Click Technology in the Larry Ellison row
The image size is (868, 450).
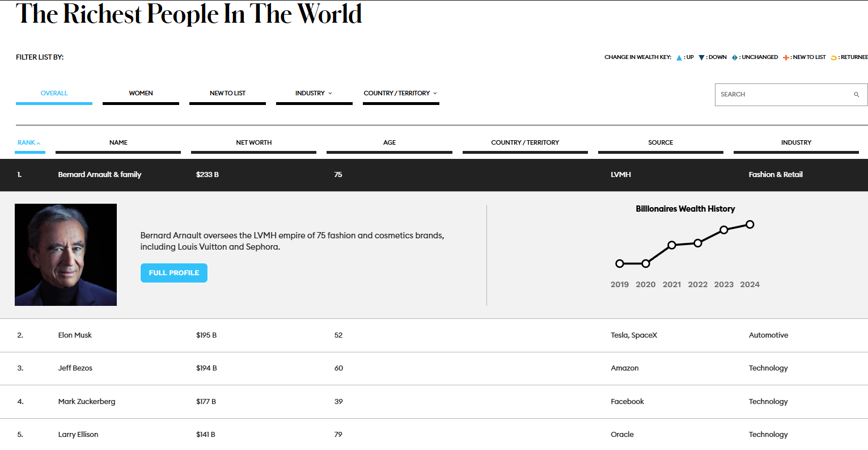(768, 435)
